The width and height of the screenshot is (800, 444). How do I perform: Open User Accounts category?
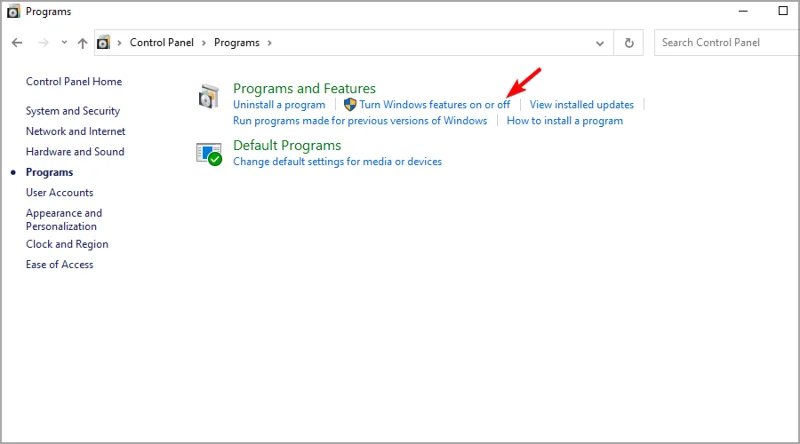pos(60,192)
